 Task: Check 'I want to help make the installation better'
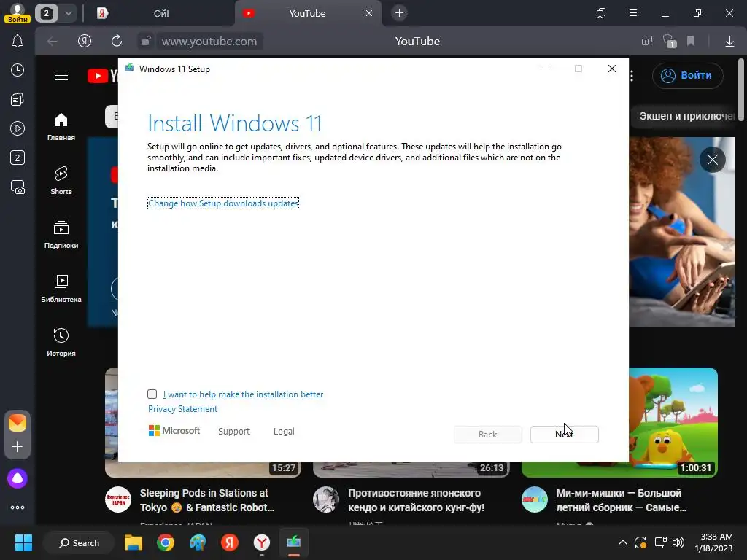coord(152,394)
